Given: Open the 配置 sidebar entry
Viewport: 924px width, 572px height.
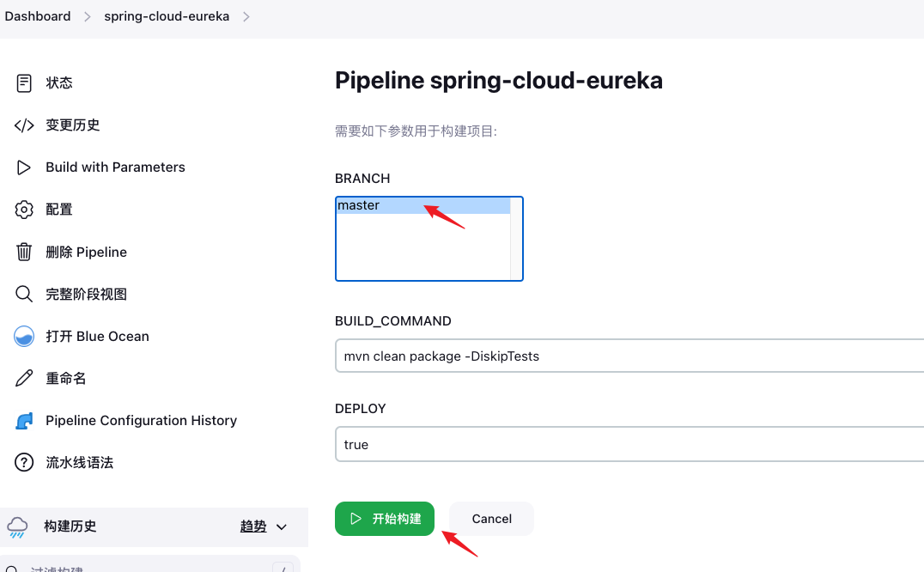Looking at the screenshot, I should point(59,210).
